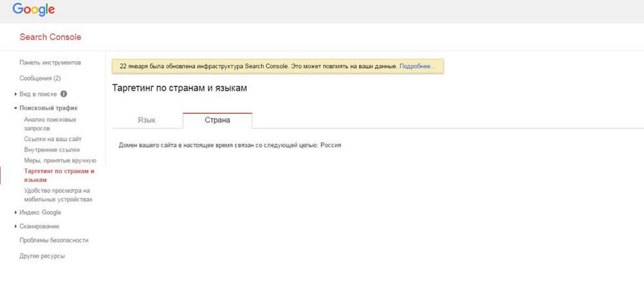Open Ссылки на ваш сайт

(x=53, y=139)
